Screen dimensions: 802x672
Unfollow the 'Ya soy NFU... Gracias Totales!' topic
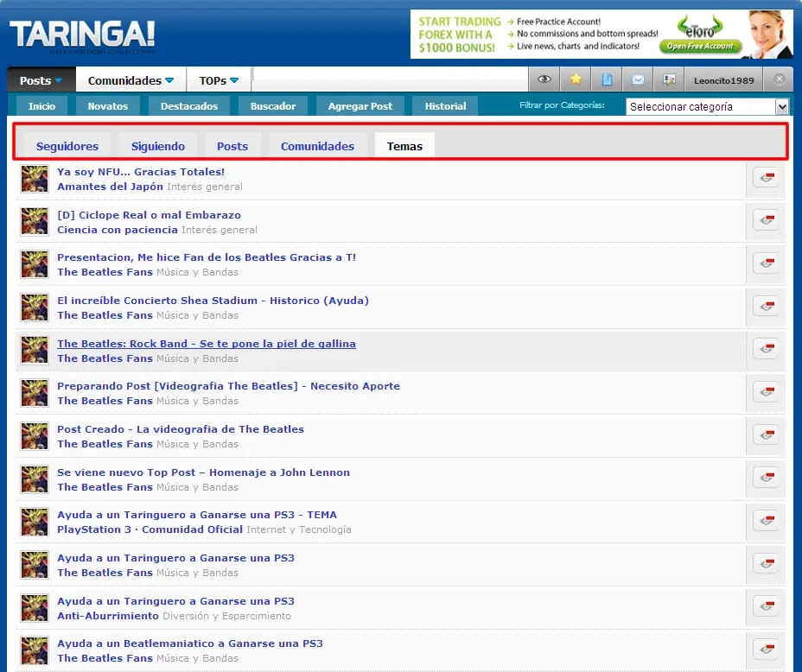(765, 178)
